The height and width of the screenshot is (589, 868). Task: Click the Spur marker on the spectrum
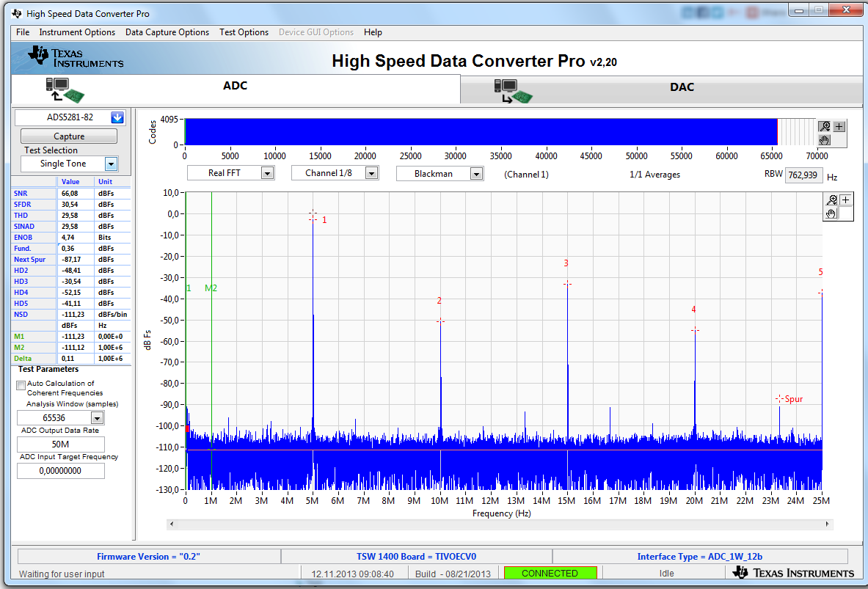pyautogui.click(x=779, y=398)
